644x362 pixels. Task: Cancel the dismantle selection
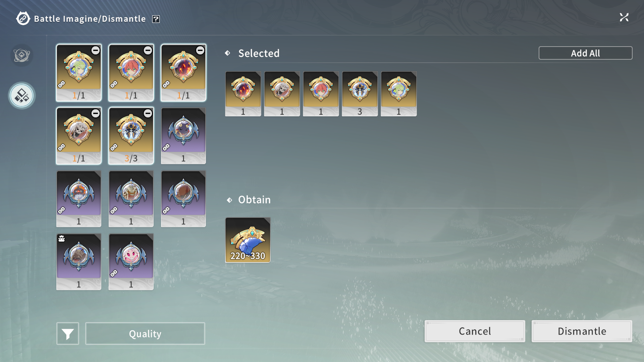[475, 331]
